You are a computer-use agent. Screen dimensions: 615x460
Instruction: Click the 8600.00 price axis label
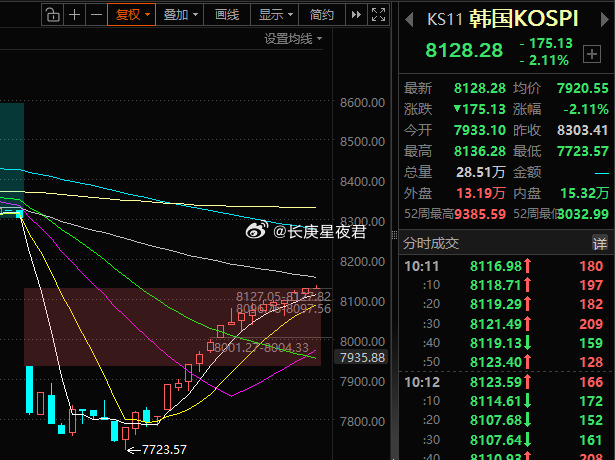coord(362,103)
